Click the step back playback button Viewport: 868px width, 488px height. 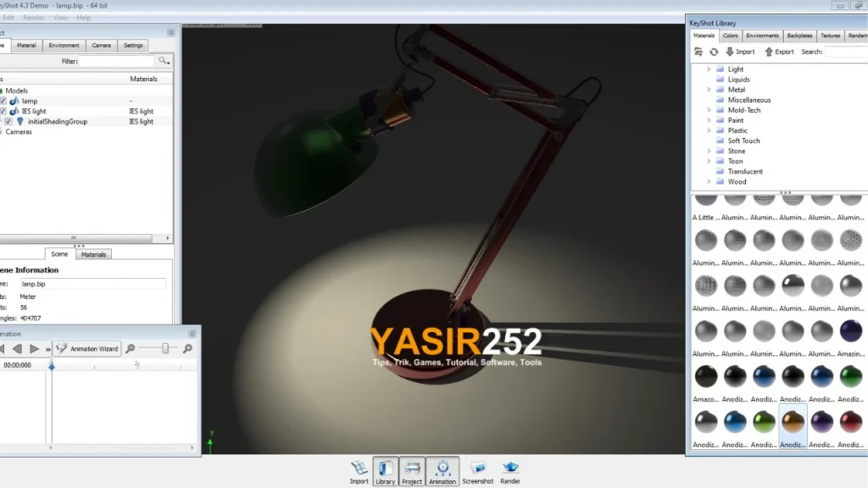tap(18, 348)
